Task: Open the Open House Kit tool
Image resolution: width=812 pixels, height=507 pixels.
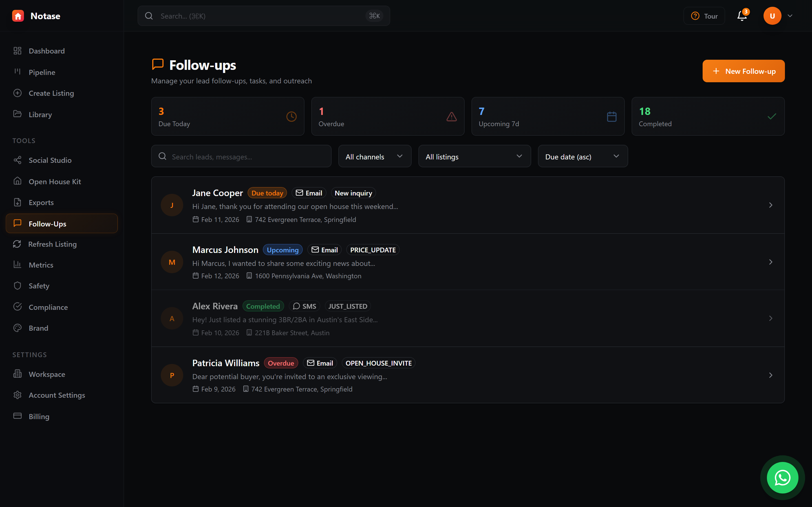Action: click(55, 181)
